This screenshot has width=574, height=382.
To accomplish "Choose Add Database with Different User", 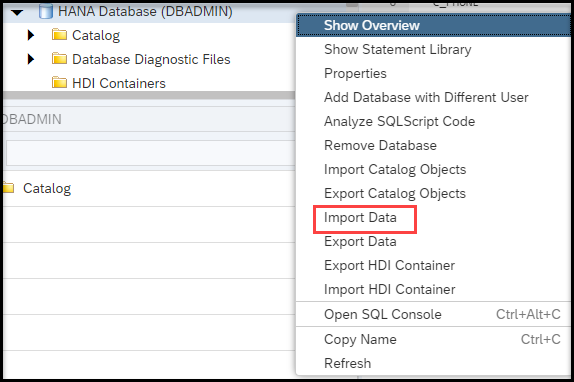I will pyautogui.click(x=433, y=97).
